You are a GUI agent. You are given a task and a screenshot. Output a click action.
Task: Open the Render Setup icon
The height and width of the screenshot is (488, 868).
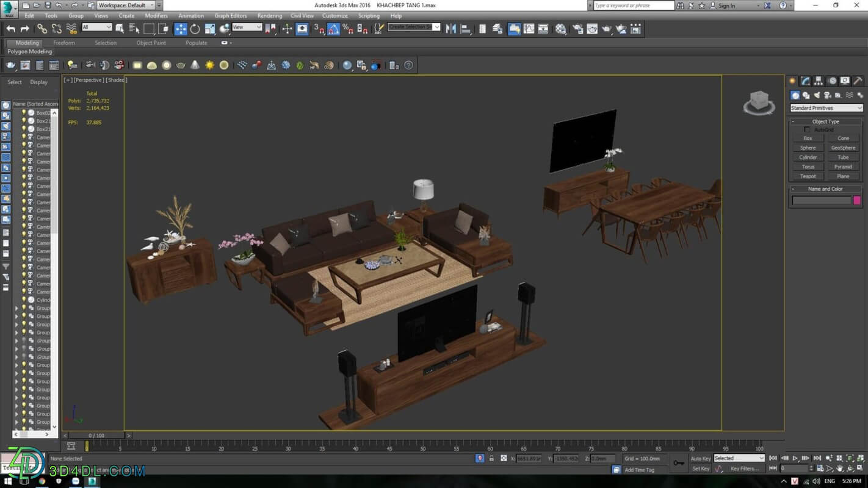[577, 29]
